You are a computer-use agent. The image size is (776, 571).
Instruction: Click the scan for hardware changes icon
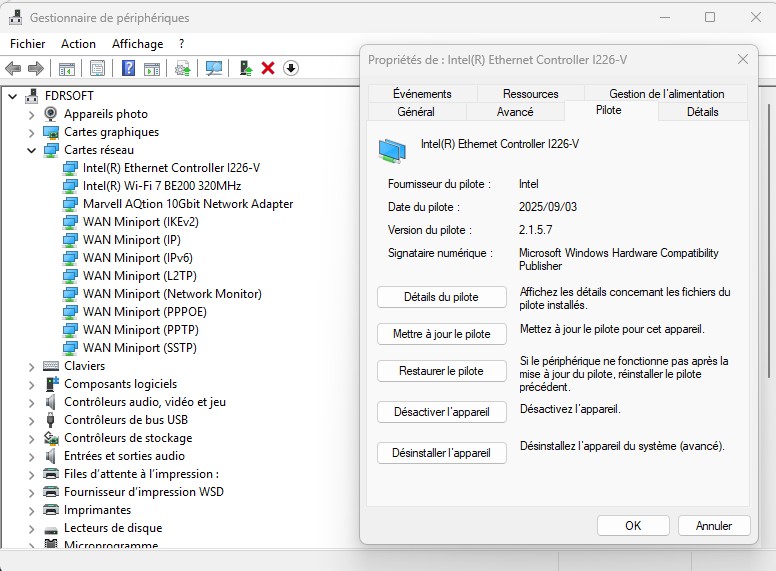coord(213,68)
